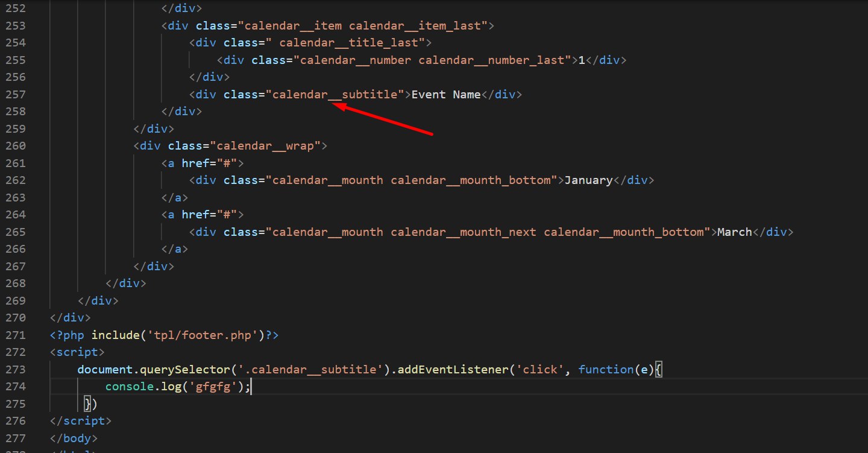The width and height of the screenshot is (868, 453).
Task: Click the closing div tag on line 258
Action: pos(181,112)
